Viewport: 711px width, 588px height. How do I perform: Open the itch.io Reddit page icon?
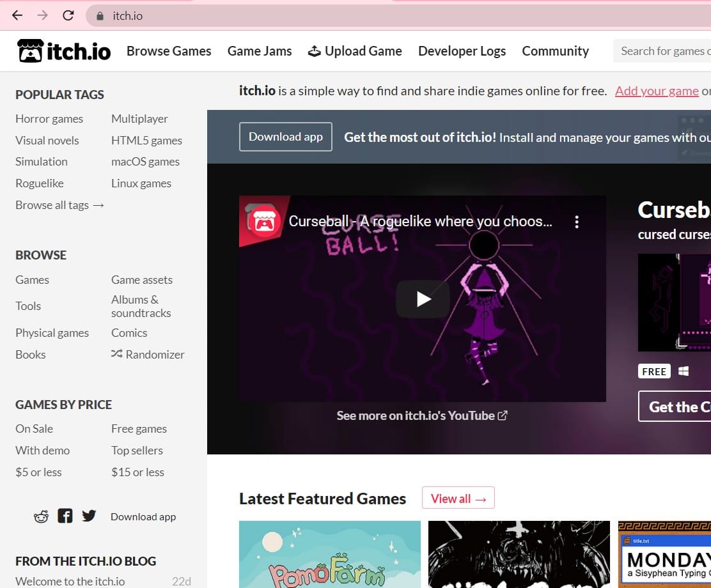42,516
